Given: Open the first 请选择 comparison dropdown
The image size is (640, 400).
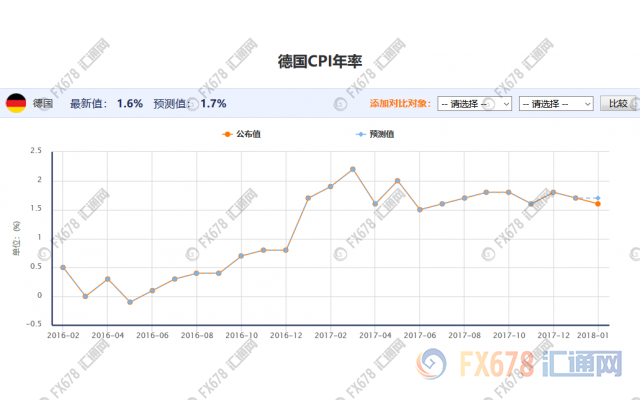Looking at the screenshot, I should (475, 103).
